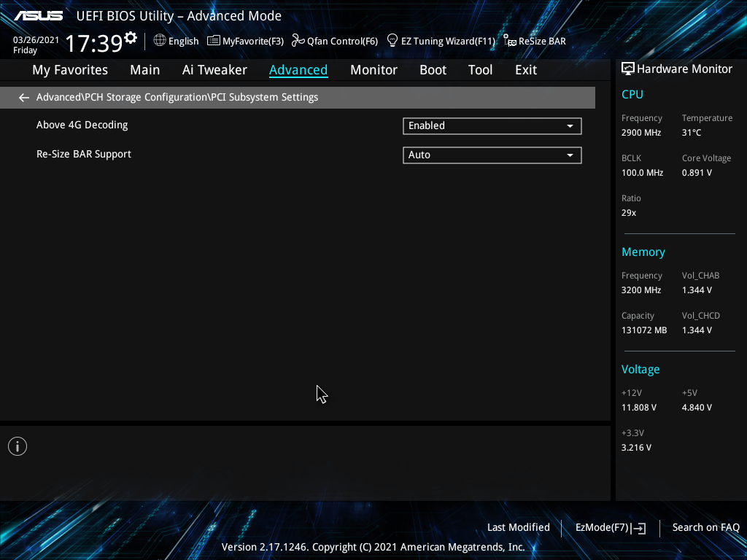Open date and time settings gear
Image resolution: width=747 pixels, height=560 pixels.
pos(131,37)
